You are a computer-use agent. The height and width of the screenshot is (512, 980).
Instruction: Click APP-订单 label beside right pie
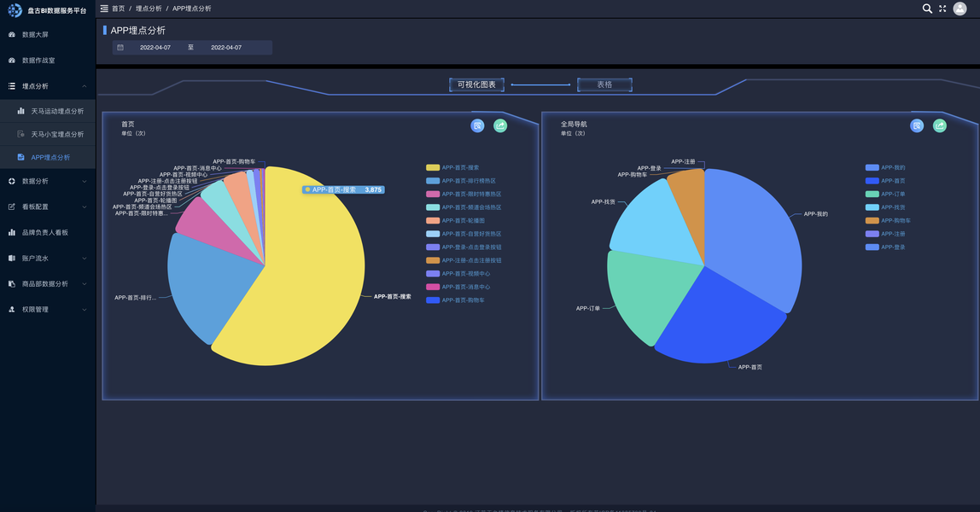click(587, 308)
